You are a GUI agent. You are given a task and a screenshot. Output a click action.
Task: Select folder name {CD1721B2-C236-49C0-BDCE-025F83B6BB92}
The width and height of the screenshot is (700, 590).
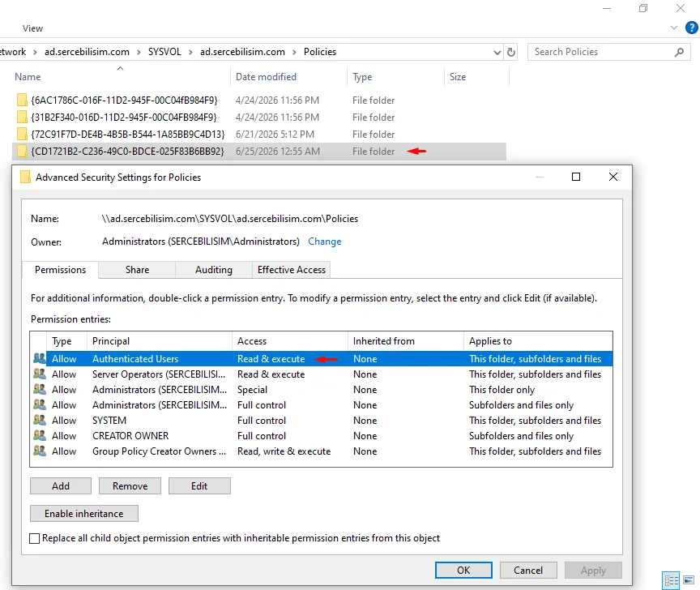click(128, 152)
